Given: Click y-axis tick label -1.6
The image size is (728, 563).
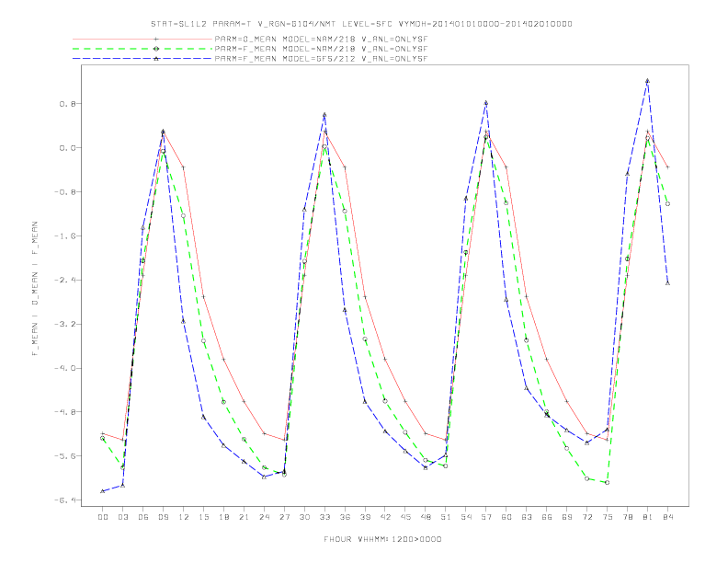Looking at the screenshot, I should pyautogui.click(x=64, y=236).
